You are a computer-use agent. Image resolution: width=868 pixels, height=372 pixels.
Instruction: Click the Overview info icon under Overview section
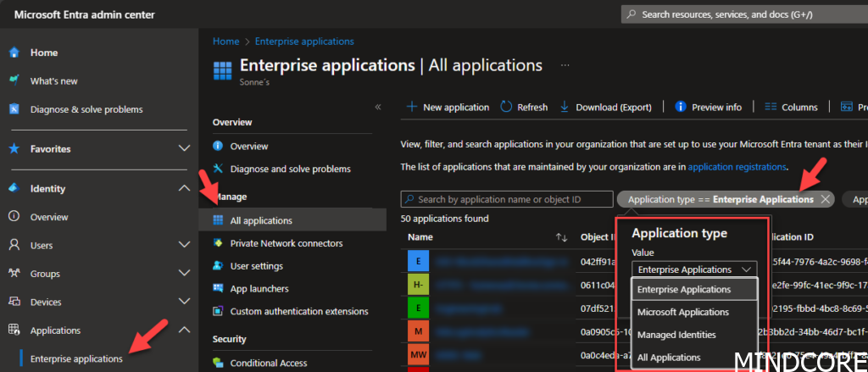pos(218,146)
